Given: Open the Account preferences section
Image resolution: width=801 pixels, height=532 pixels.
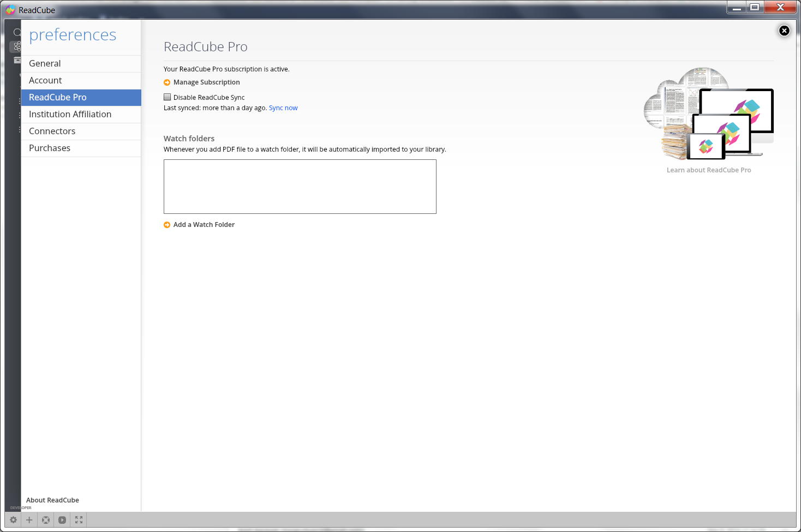Looking at the screenshot, I should [81, 80].
